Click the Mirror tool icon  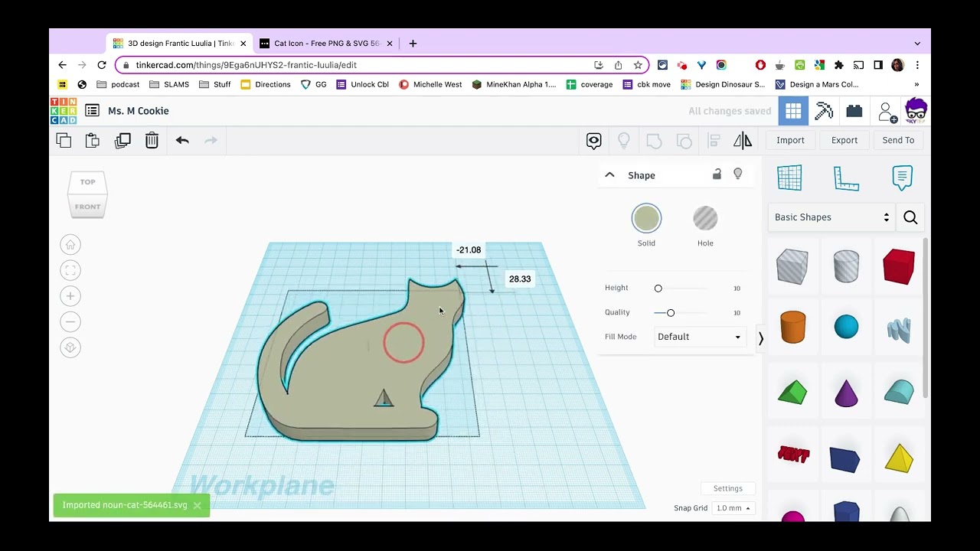coord(743,140)
